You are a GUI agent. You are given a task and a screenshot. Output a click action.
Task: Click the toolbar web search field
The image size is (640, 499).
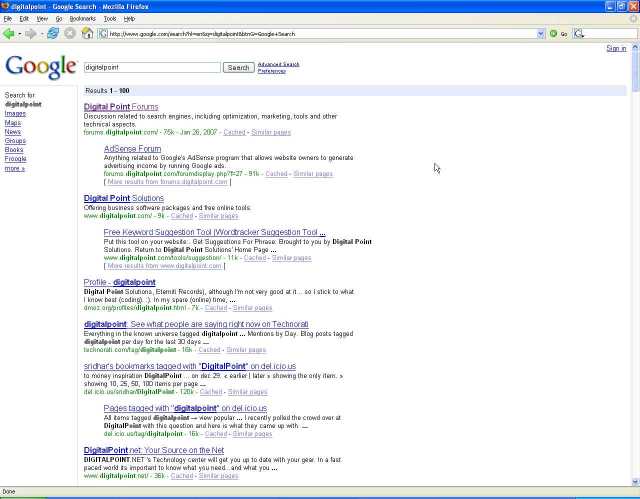click(x=611, y=34)
